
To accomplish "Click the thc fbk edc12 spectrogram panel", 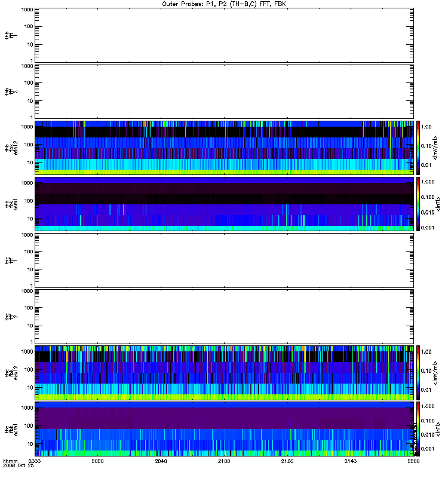I will pyautogui.click(x=224, y=372).
